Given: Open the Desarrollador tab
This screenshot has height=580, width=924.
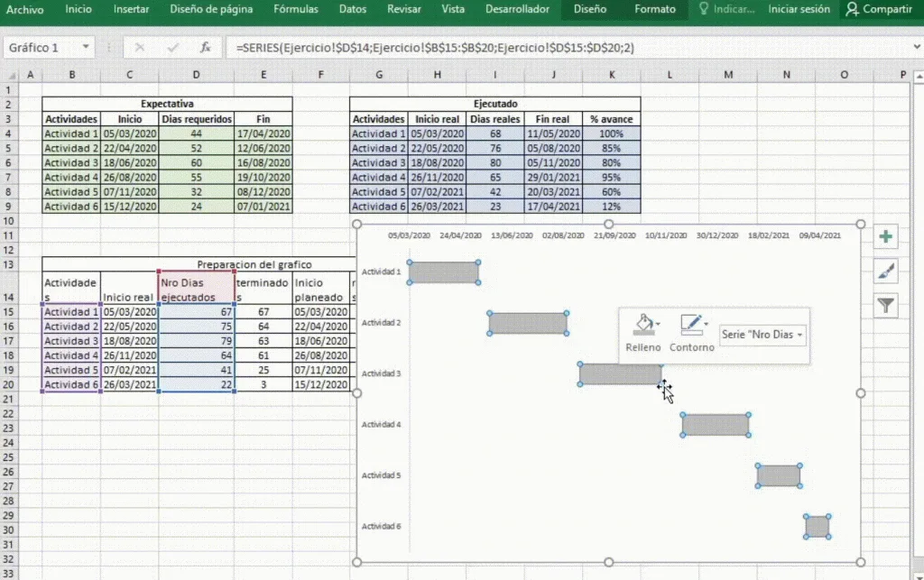Looking at the screenshot, I should coord(517,9).
